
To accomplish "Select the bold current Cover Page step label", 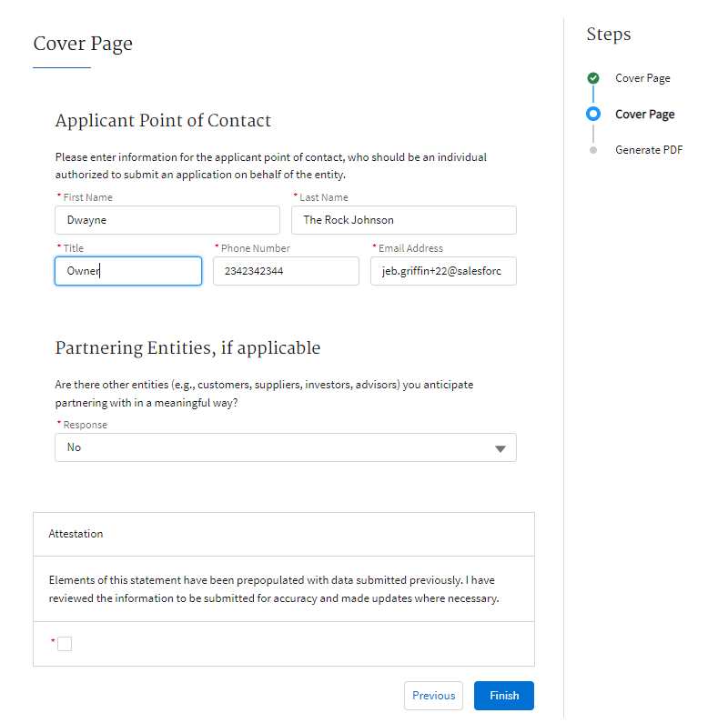I will (644, 115).
